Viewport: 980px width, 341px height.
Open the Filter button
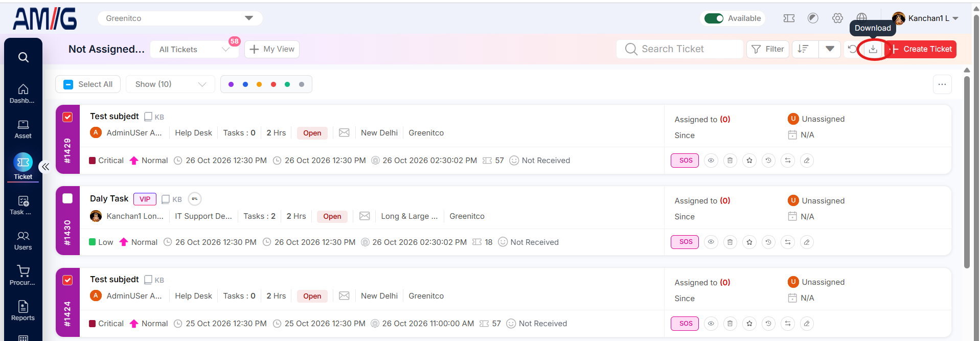pos(768,49)
